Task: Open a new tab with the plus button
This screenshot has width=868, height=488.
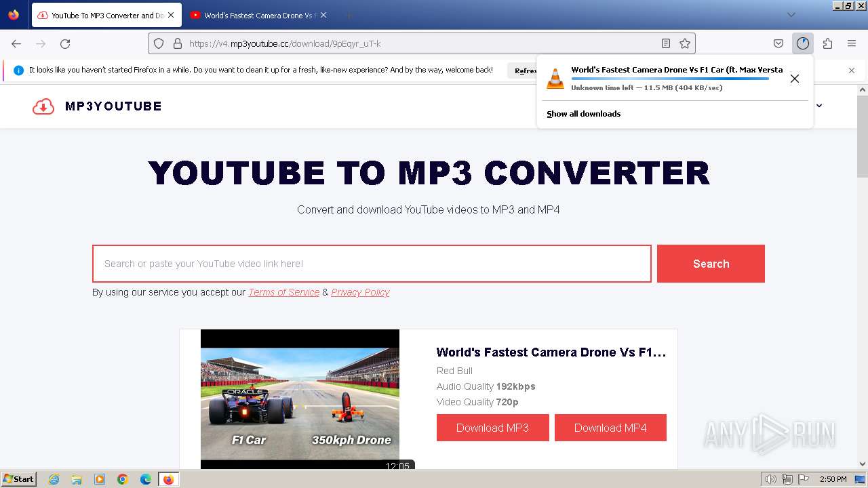Action: [349, 15]
